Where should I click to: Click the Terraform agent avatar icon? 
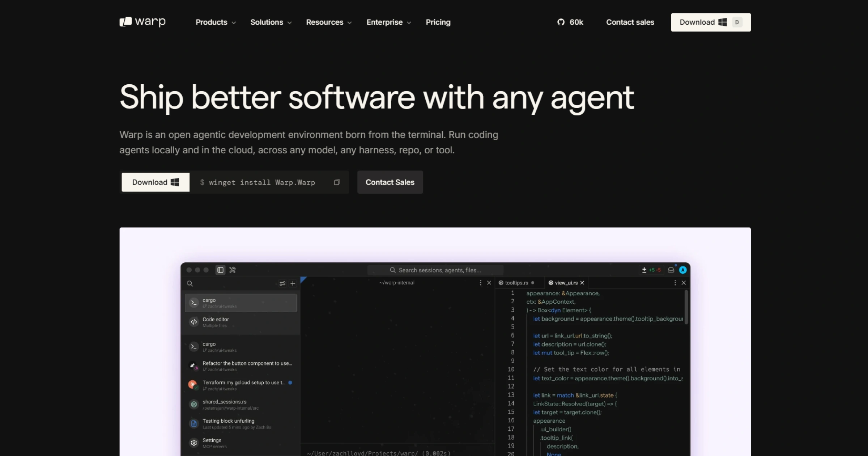(x=193, y=384)
